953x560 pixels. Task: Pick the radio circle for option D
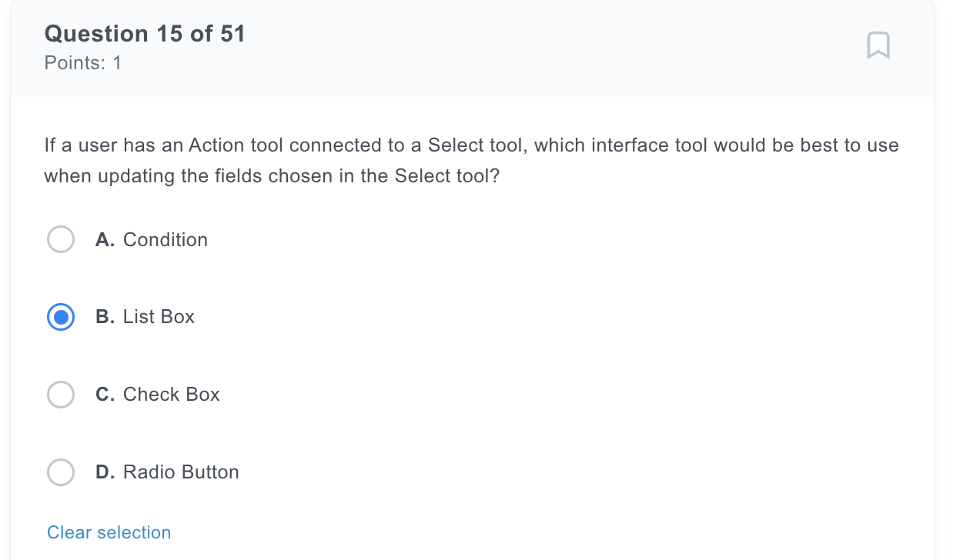point(61,472)
